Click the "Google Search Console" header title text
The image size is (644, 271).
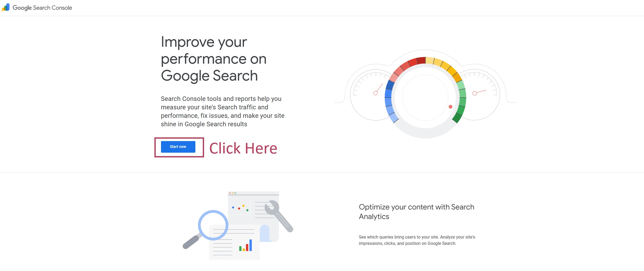(x=42, y=8)
